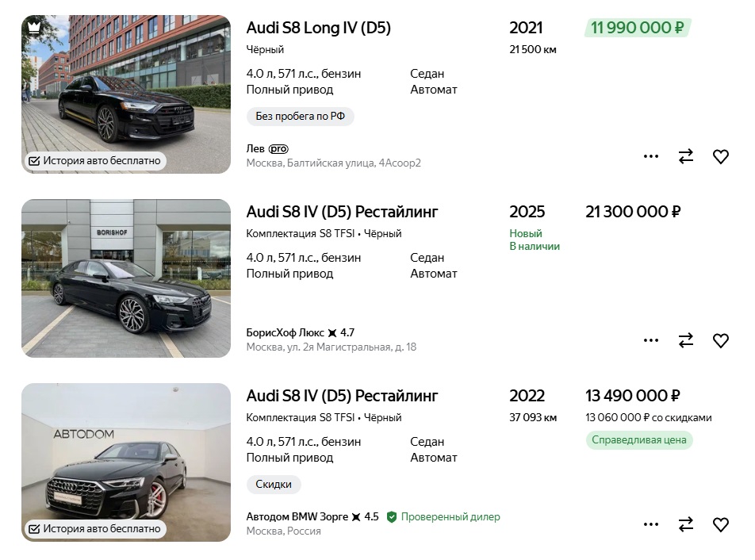Image resolution: width=755 pixels, height=560 pixels.
Task: Open История авто бесплатно on first photo
Action: (x=95, y=161)
